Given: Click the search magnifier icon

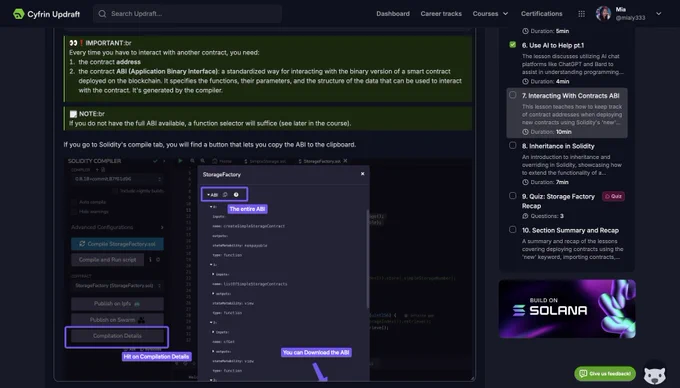Looking at the screenshot, I should (x=102, y=14).
